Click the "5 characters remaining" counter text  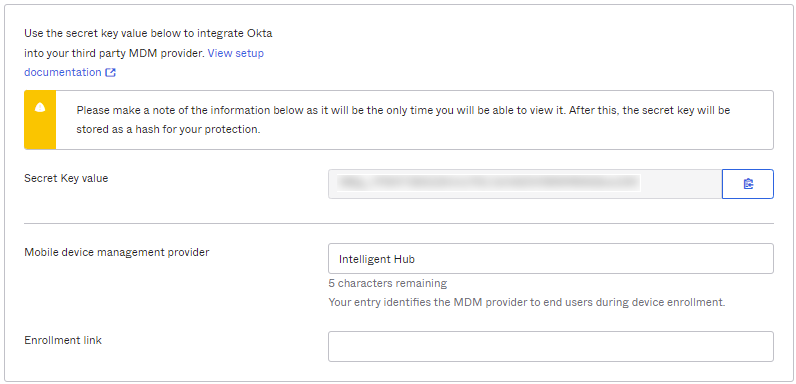point(388,283)
